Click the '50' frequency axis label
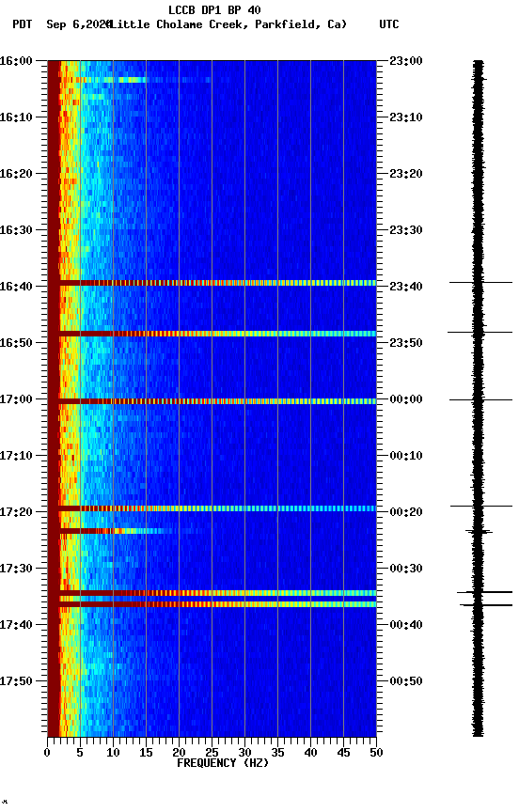This screenshot has width=519, height=812. coord(376,753)
